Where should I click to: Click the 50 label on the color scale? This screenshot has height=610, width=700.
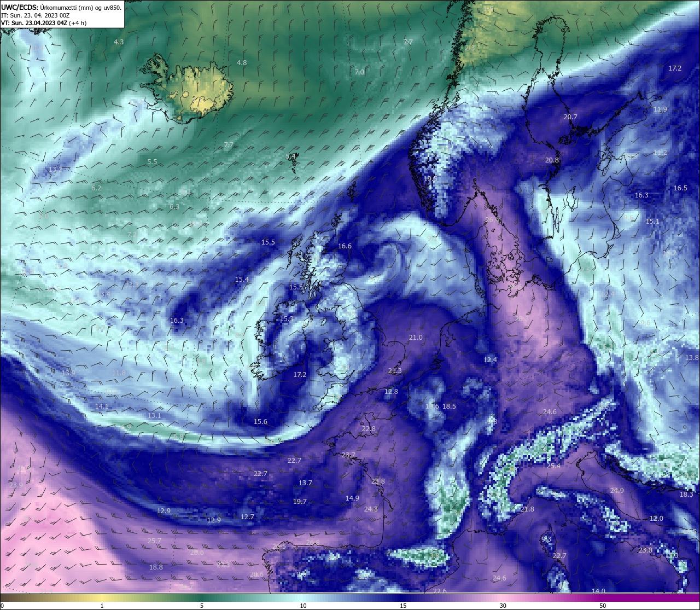602,606
